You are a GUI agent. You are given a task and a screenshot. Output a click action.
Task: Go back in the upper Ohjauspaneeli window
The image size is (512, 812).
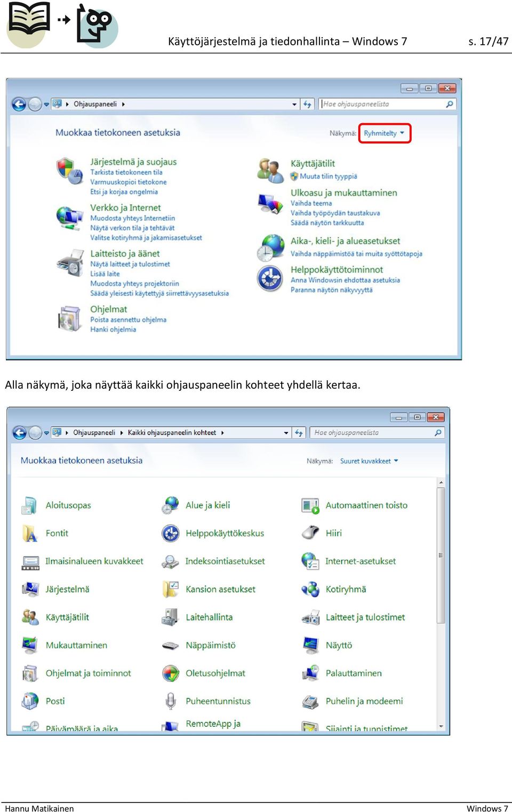19,104
